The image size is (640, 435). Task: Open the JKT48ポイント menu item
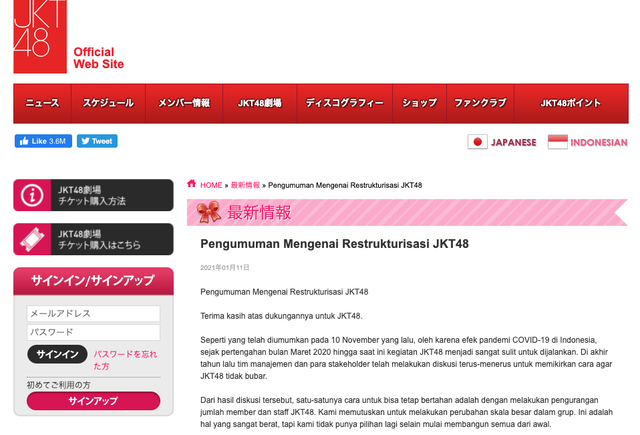(571, 103)
